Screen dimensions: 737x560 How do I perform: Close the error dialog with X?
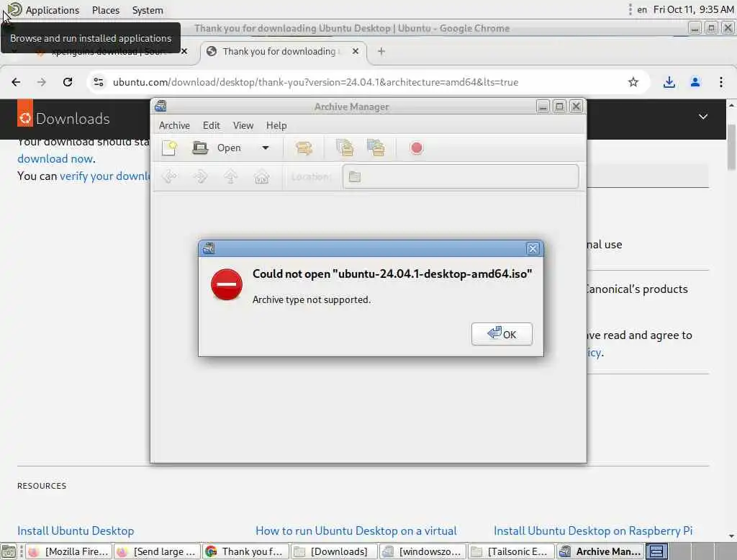coord(533,249)
